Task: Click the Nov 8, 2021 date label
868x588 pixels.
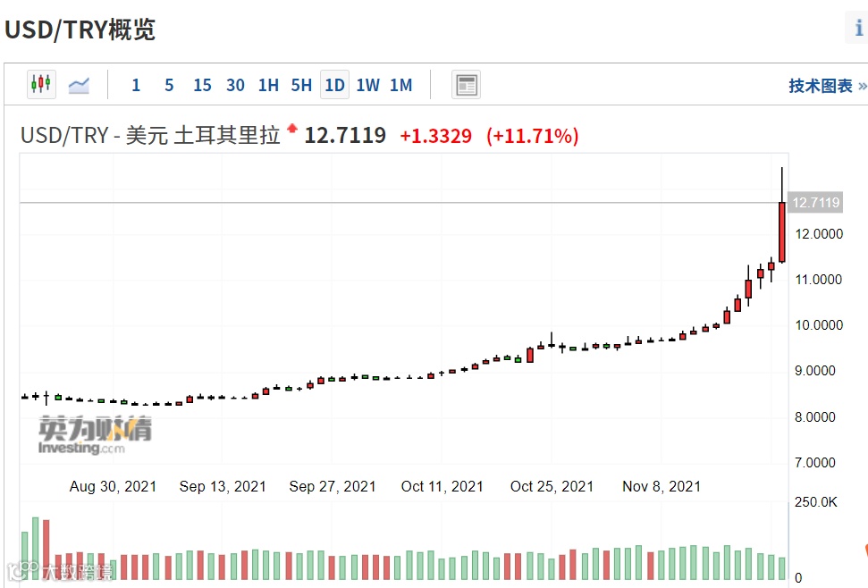Action: pos(662,486)
